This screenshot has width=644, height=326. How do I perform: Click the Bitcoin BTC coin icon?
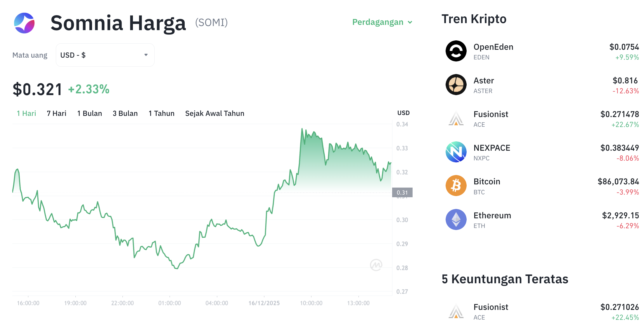456,186
